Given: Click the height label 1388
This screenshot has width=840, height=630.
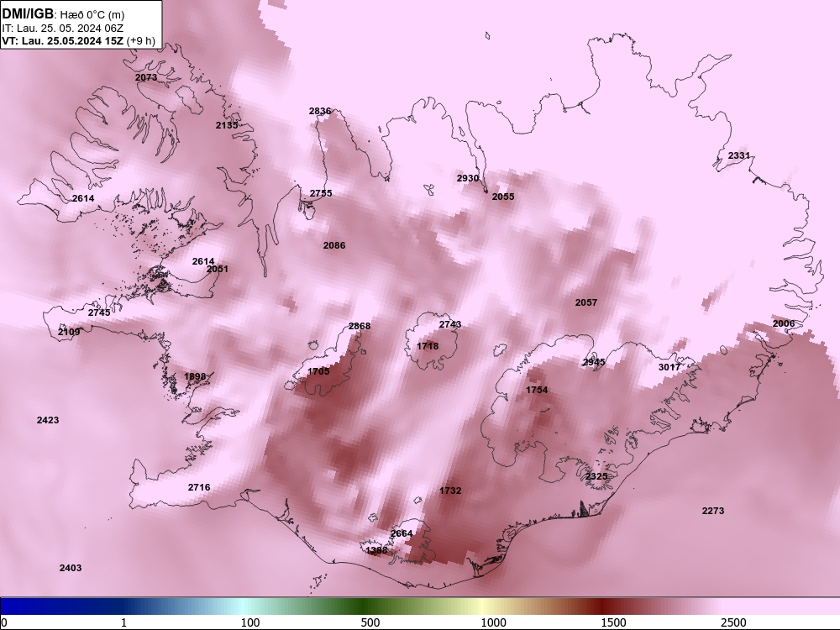Looking at the screenshot, I should [x=376, y=550].
